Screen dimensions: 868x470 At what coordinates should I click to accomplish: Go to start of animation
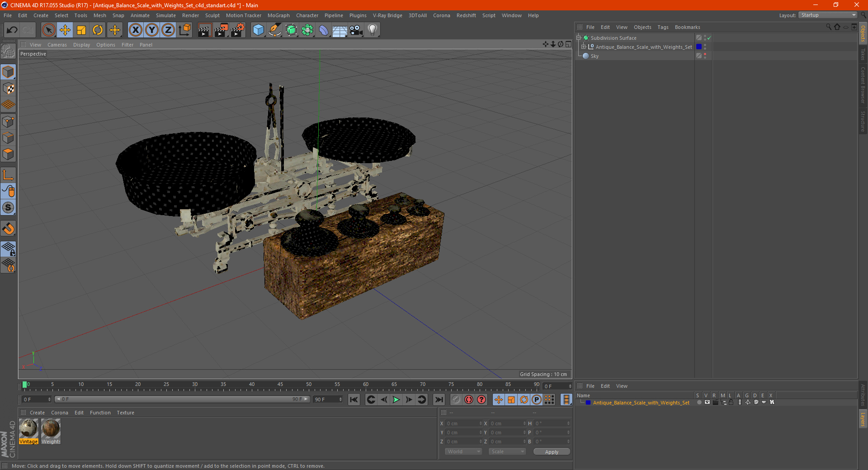pos(354,399)
